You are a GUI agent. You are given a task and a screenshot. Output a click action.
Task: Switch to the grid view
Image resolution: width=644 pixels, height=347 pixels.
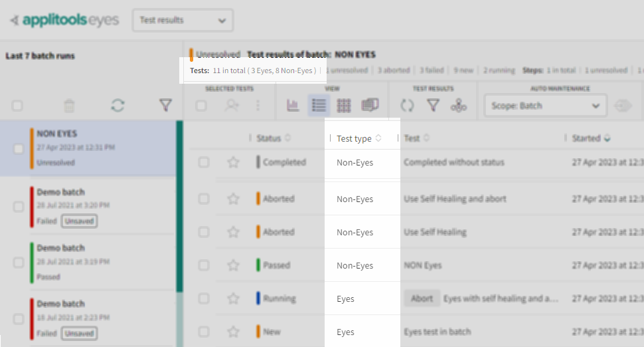click(x=344, y=105)
